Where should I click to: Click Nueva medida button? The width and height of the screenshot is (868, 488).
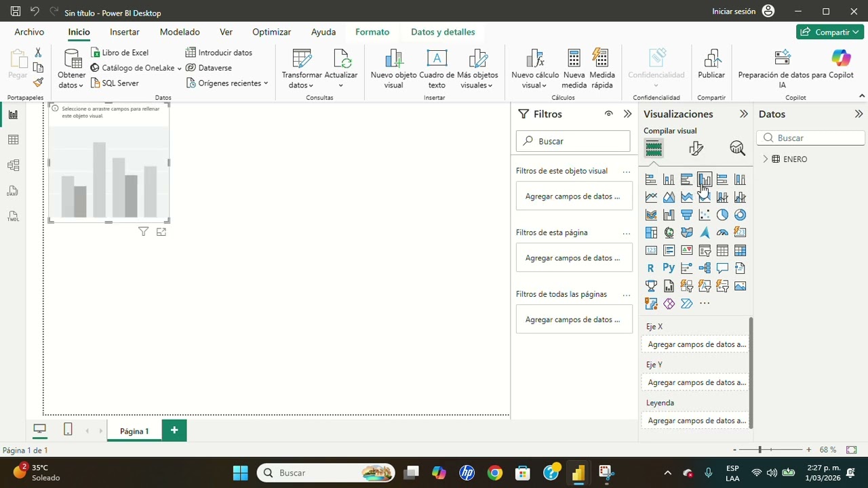[x=574, y=68]
